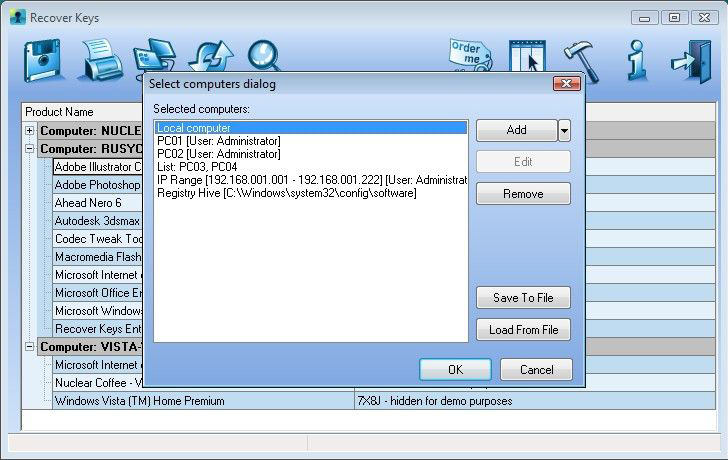The height and width of the screenshot is (460, 728).
Task: Click the refresh rescan toolbar icon
Action: [x=212, y=57]
